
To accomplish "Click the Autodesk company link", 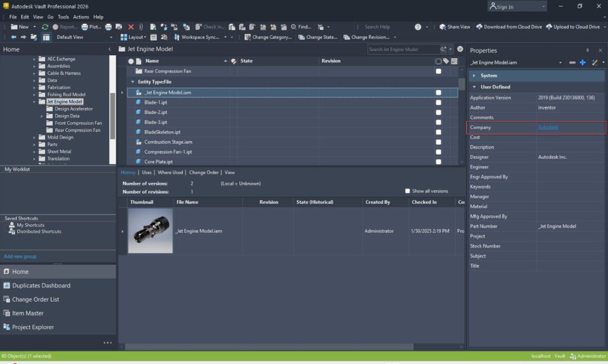I will tap(547, 128).
